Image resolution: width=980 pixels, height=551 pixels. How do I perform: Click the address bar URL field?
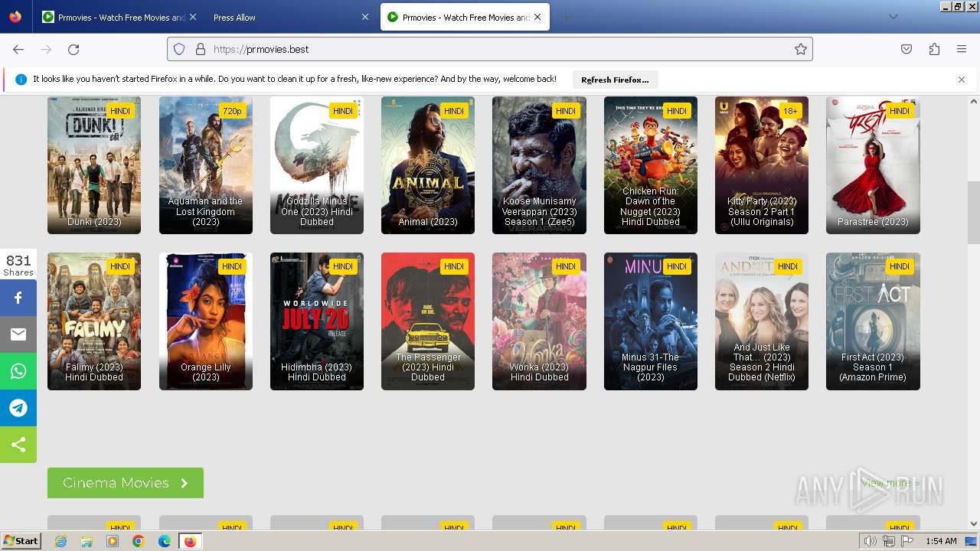click(x=490, y=49)
